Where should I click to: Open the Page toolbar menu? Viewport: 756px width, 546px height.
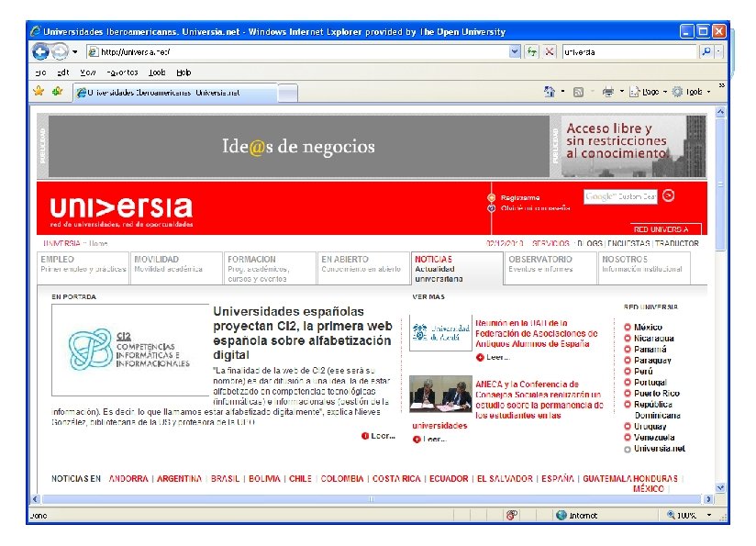tap(648, 92)
